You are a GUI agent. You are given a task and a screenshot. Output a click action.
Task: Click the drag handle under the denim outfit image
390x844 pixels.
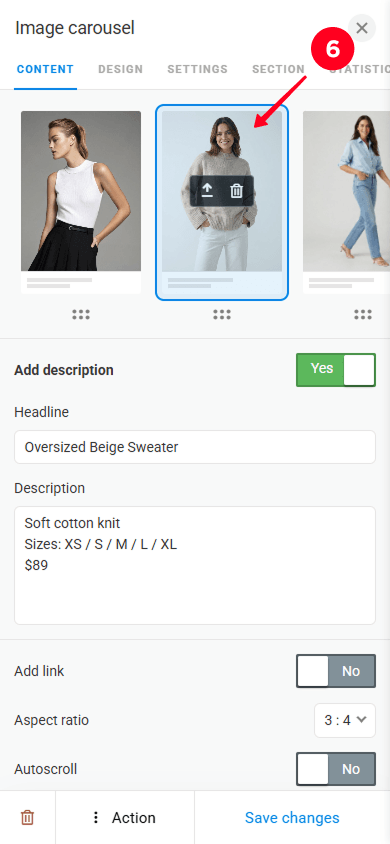coord(363,315)
